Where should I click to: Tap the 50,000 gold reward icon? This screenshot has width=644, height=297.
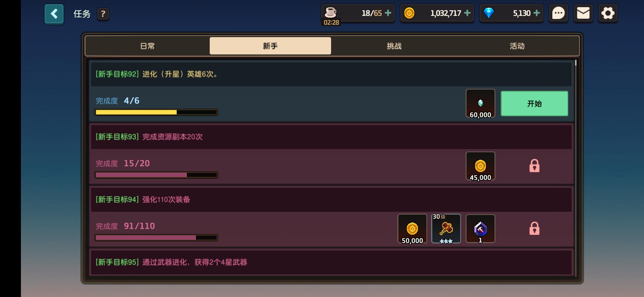click(412, 229)
